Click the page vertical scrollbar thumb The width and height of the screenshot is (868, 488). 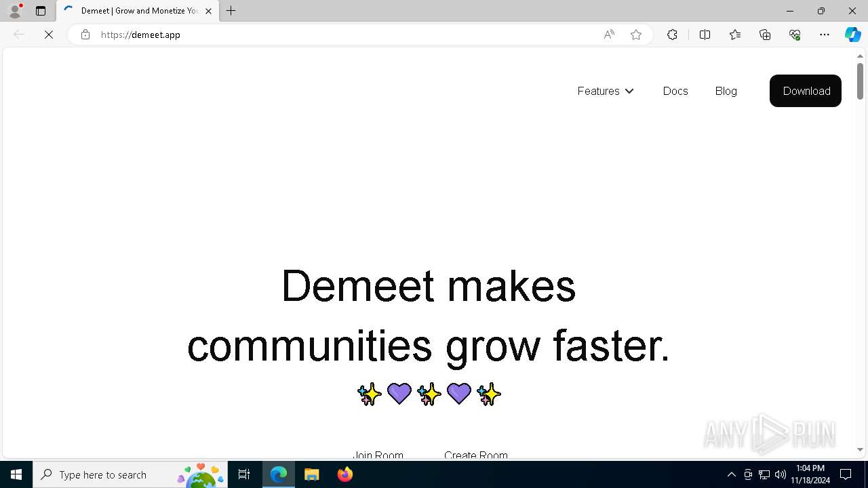coord(860,81)
